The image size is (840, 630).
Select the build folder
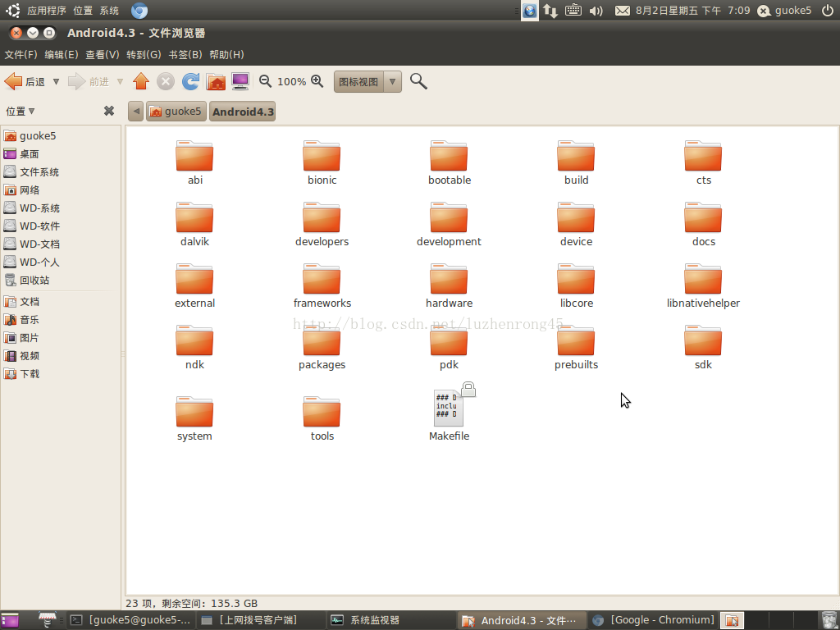576,163
